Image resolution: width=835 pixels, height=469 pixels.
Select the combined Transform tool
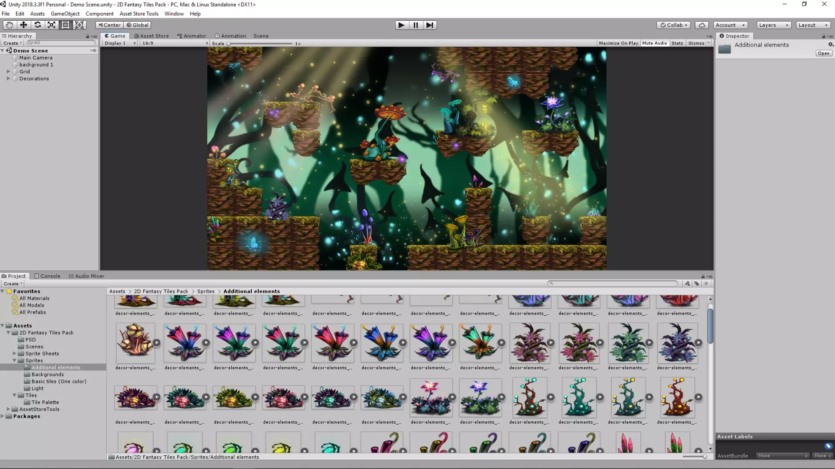(79, 25)
